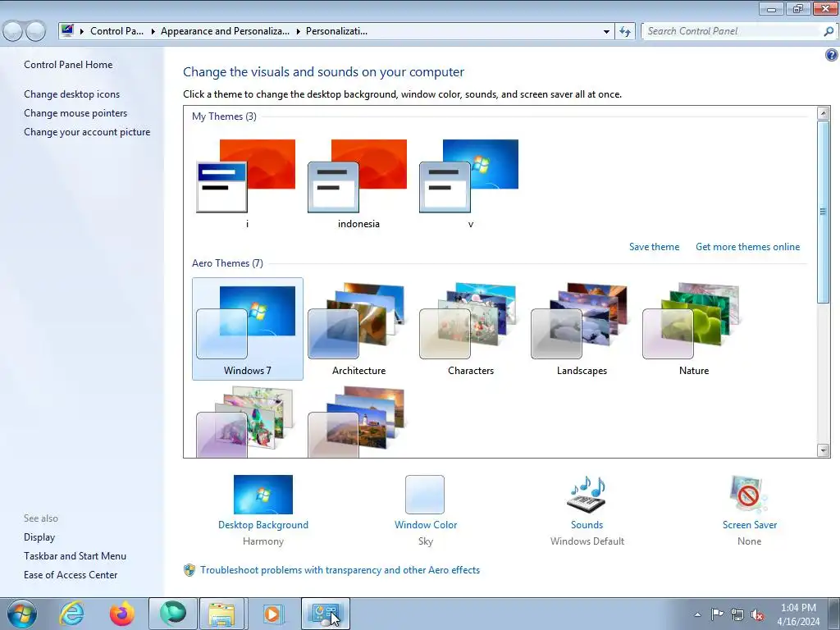Open Sounds settings icon
The image size is (840, 630).
click(x=587, y=495)
